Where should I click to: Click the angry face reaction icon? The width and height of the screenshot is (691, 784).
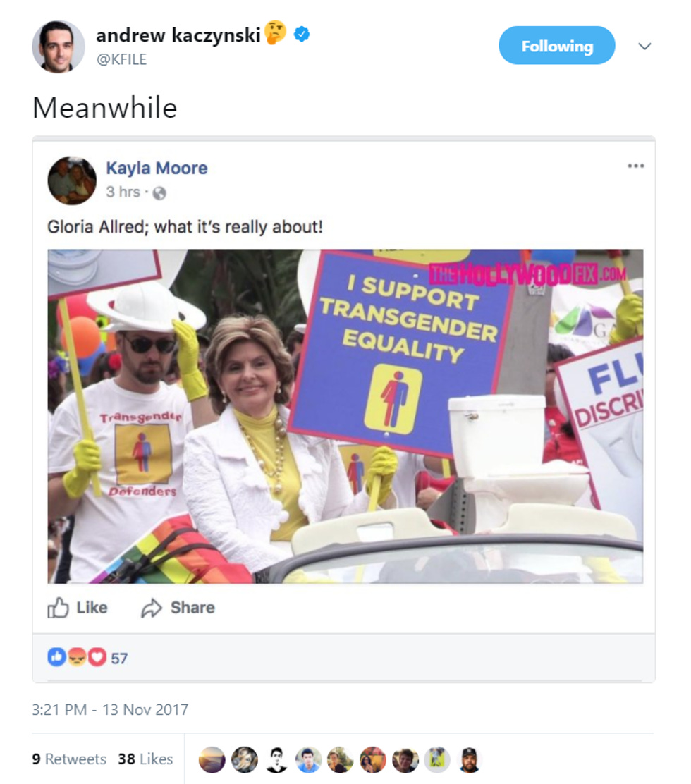[76, 657]
